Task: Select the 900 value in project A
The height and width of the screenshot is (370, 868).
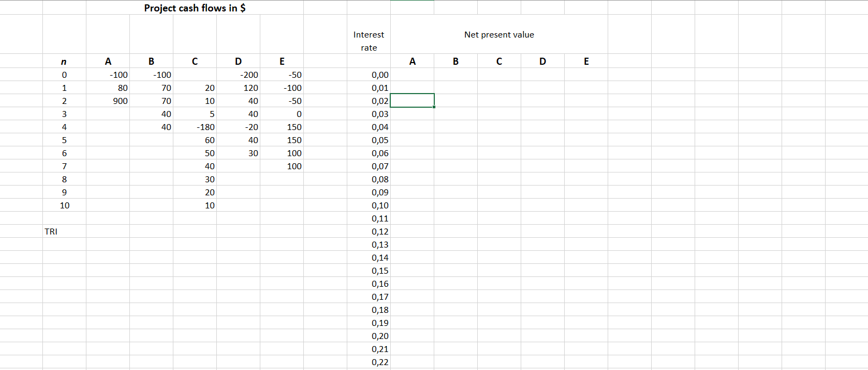Action: tap(108, 101)
